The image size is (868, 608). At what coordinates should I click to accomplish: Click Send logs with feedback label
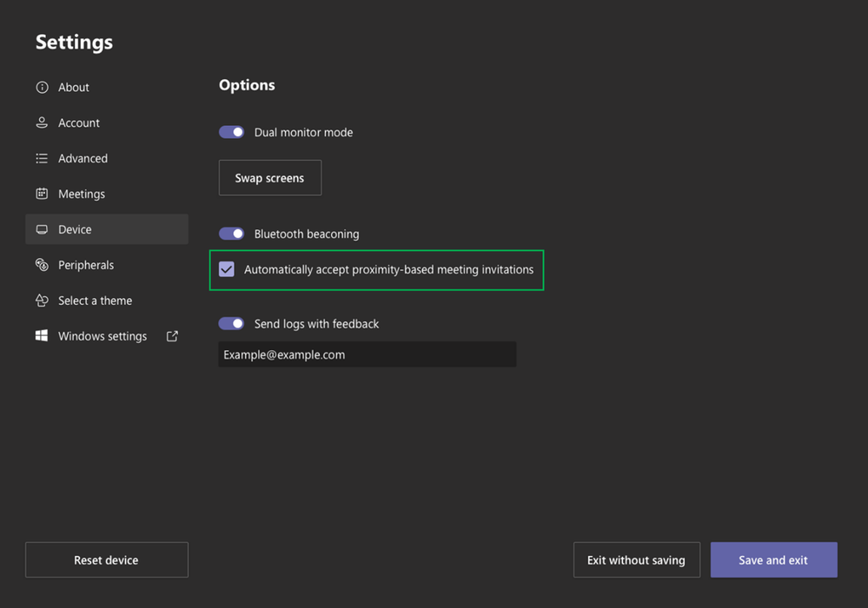pos(316,324)
